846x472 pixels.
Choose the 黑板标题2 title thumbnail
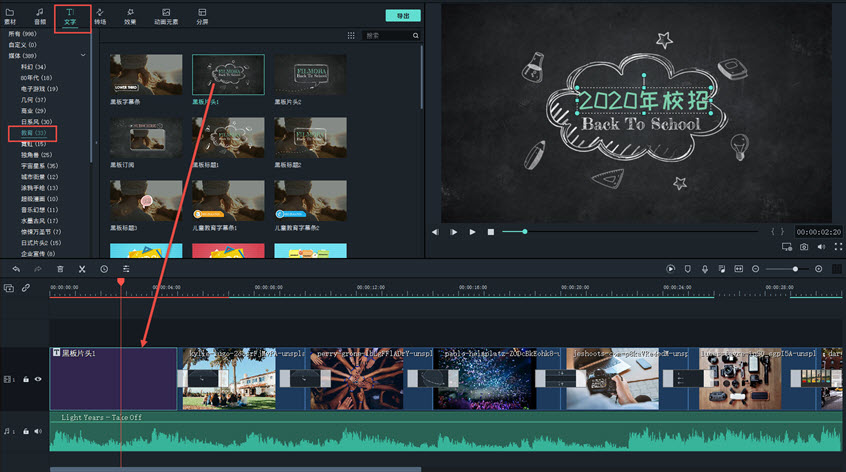coord(310,138)
